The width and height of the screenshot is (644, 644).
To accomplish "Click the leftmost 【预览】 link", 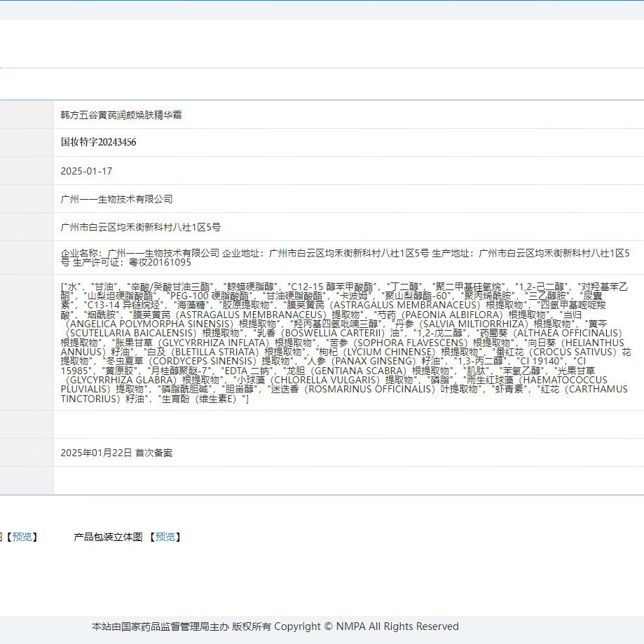I will tap(21, 537).
